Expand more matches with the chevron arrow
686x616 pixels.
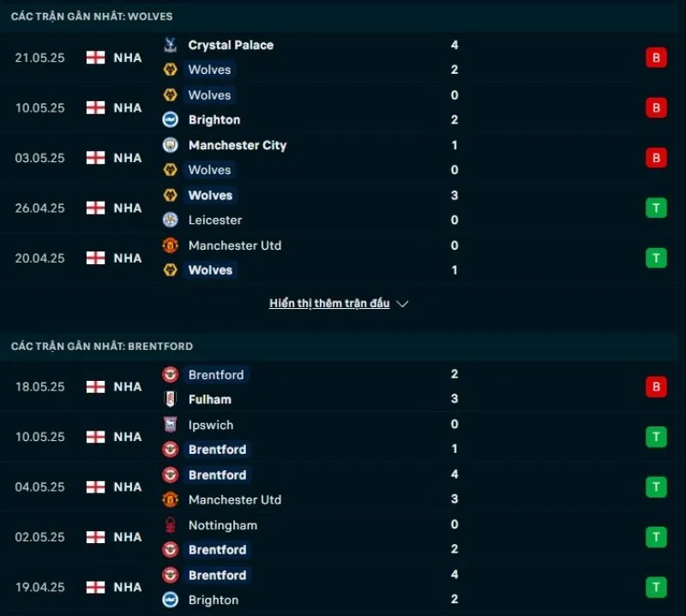[x=401, y=303]
